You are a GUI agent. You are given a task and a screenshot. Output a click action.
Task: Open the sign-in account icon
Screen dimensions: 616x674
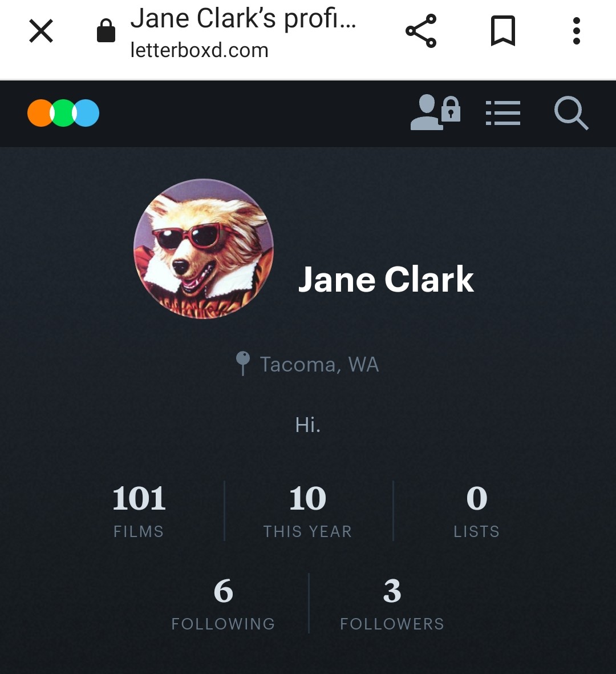435,112
